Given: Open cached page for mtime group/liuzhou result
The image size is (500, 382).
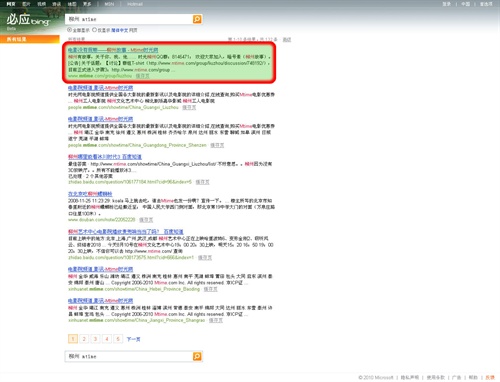Looking at the screenshot, I should pyautogui.click(x=142, y=76).
